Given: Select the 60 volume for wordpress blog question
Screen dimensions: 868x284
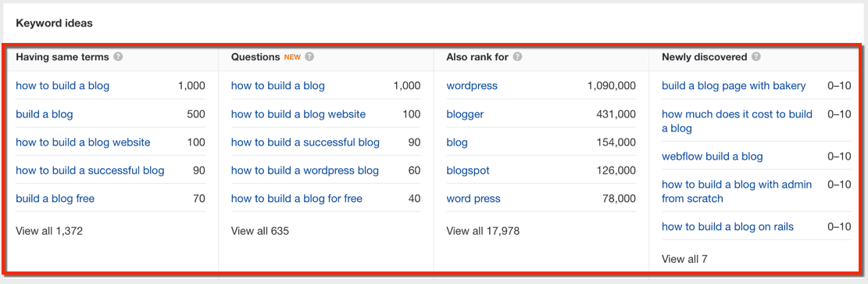Looking at the screenshot, I should coord(415,171).
